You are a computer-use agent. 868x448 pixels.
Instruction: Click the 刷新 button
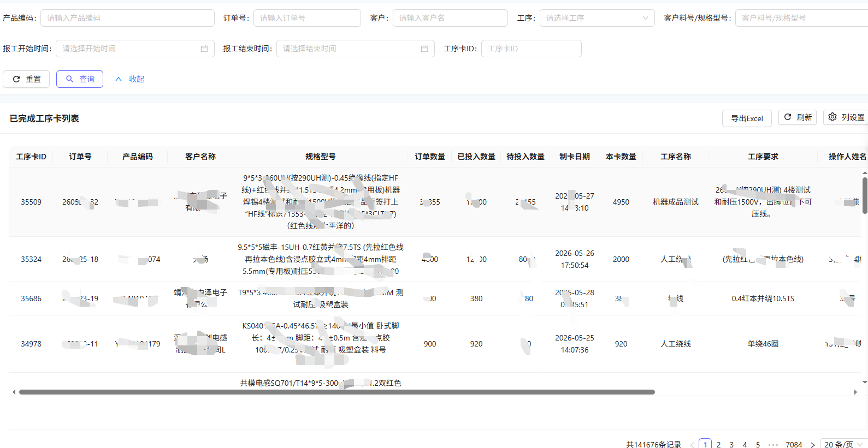coord(798,117)
